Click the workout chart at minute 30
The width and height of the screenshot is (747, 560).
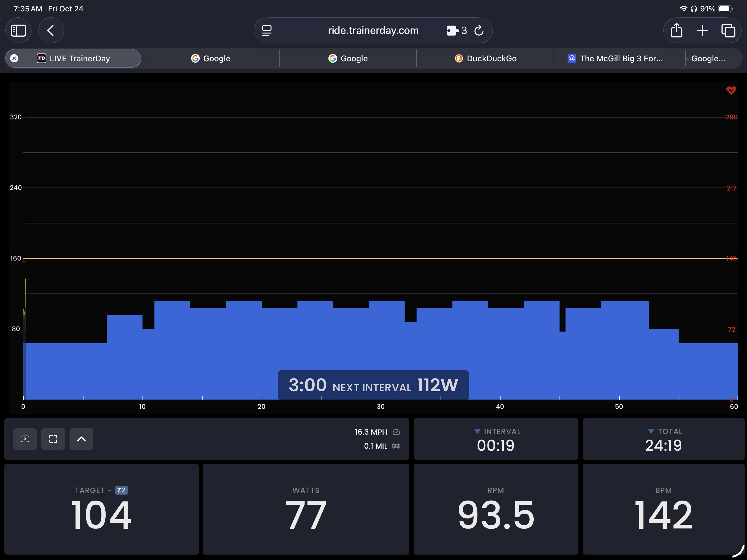pos(381,338)
